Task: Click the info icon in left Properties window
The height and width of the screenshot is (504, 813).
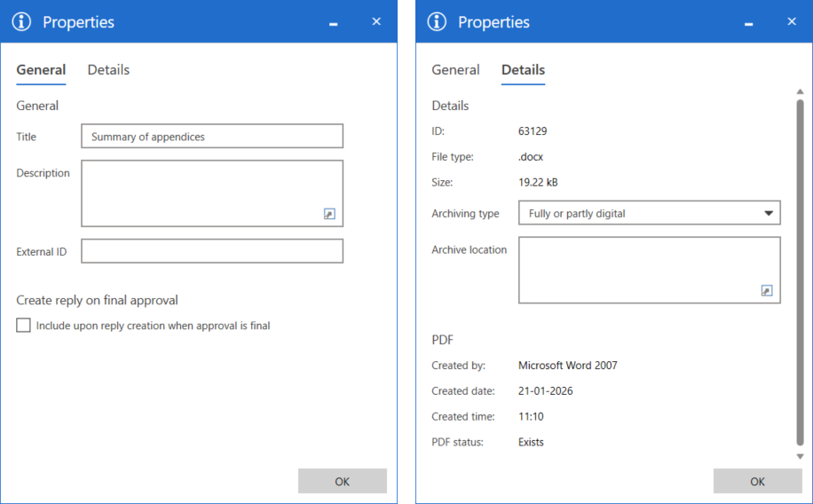Action: (x=22, y=22)
